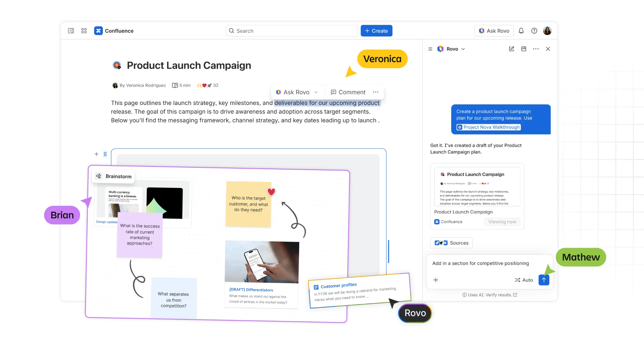Open the help question mark icon
This screenshot has width=644, height=340.
534,31
